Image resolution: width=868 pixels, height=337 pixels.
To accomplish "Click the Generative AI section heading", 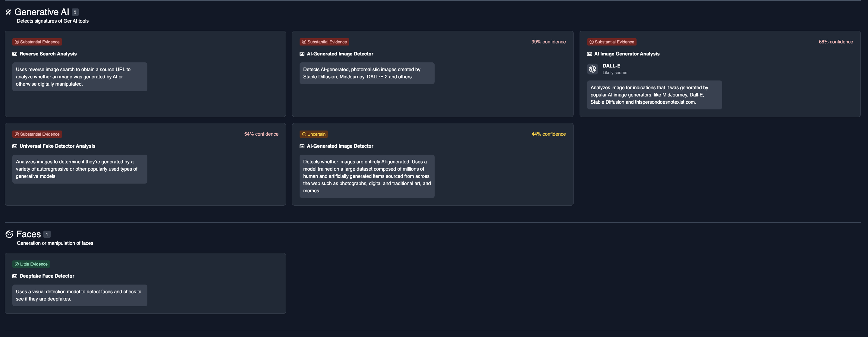I will 42,12.
